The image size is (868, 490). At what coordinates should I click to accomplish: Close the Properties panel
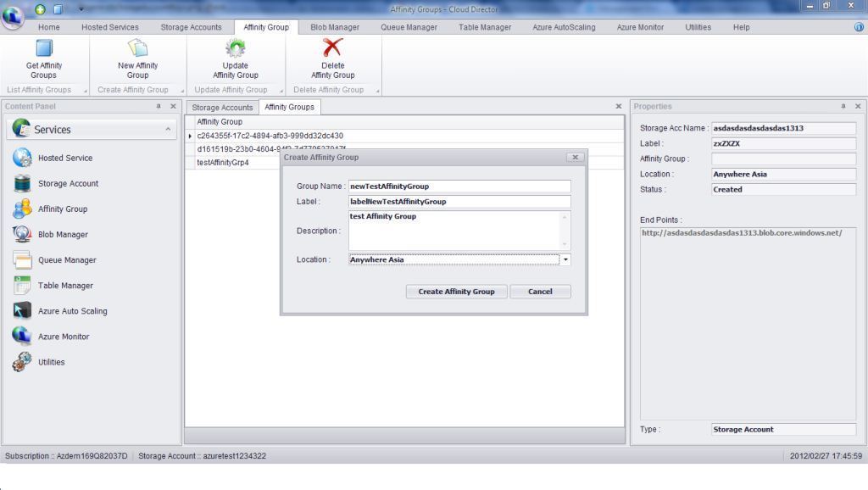858,106
